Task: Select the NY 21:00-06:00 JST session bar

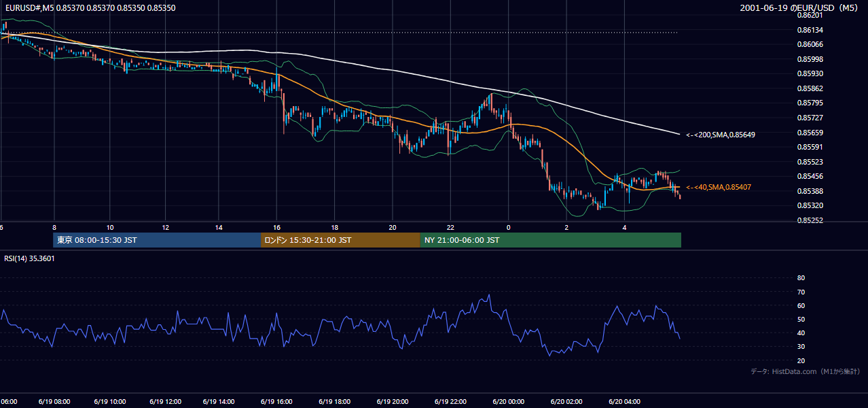Action: click(x=551, y=240)
